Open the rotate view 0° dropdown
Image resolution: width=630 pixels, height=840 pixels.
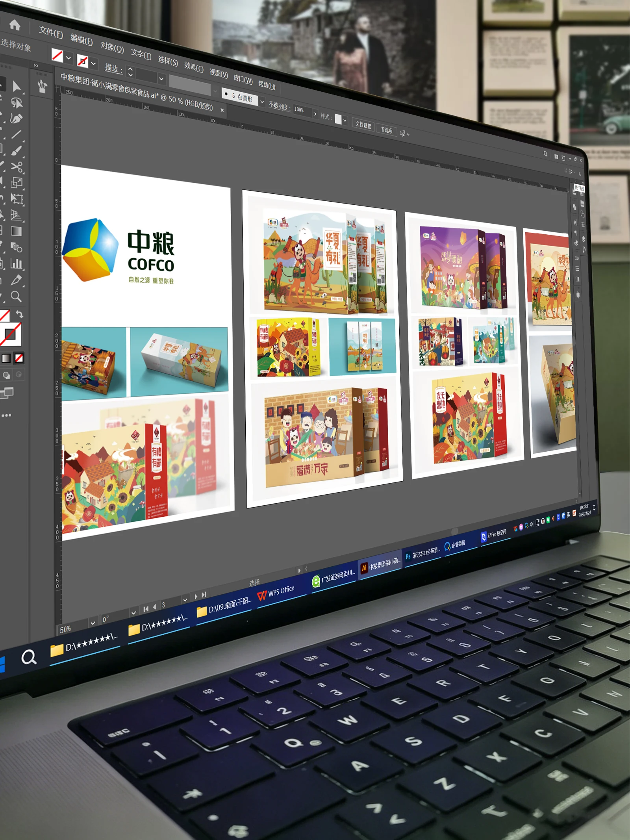133,613
